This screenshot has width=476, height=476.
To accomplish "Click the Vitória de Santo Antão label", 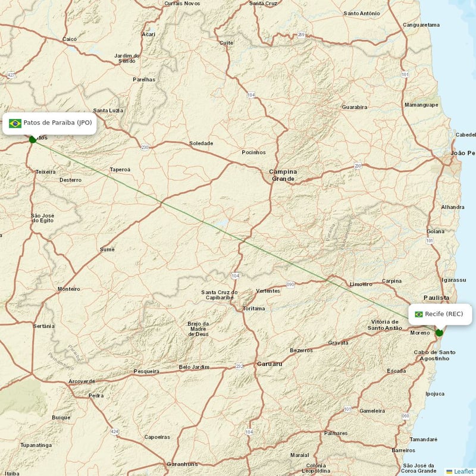I will (384, 325).
